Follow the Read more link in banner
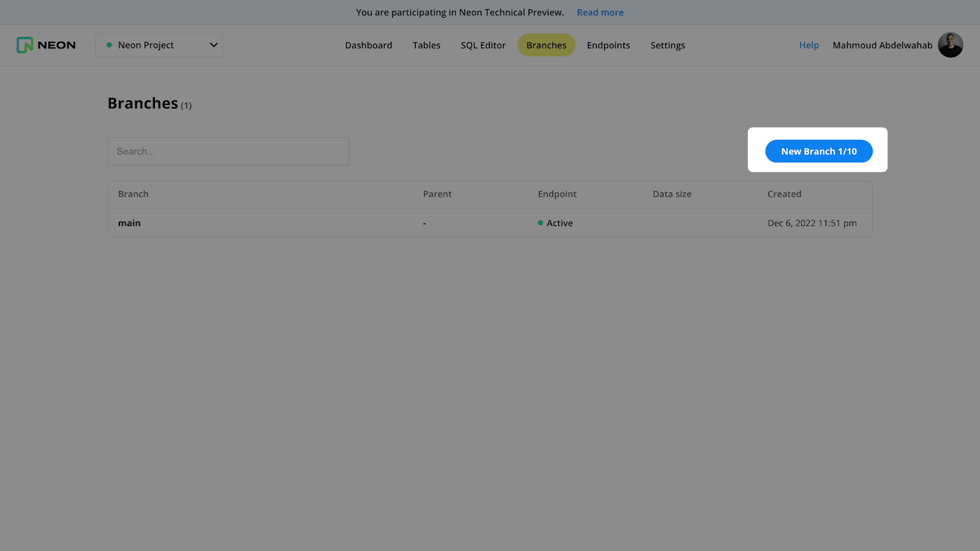 600,12
